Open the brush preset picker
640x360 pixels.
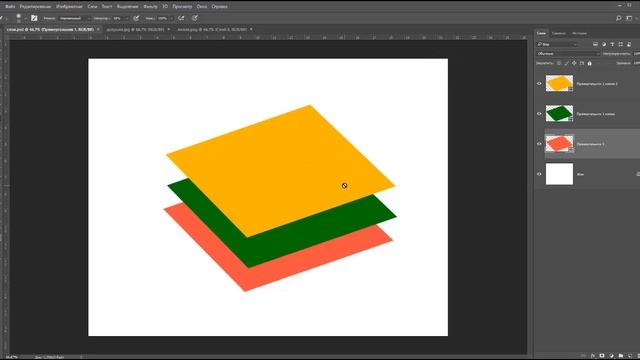(x=19, y=18)
